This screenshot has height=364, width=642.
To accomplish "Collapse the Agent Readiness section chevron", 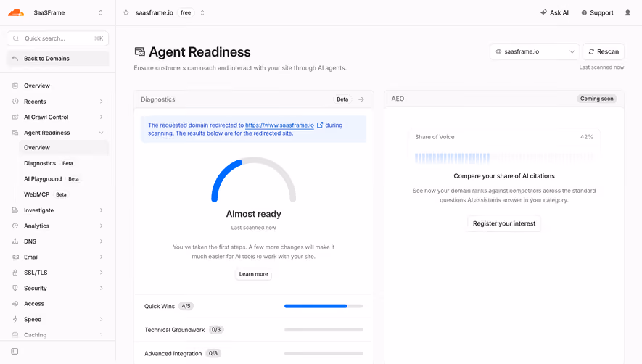I will point(101,133).
